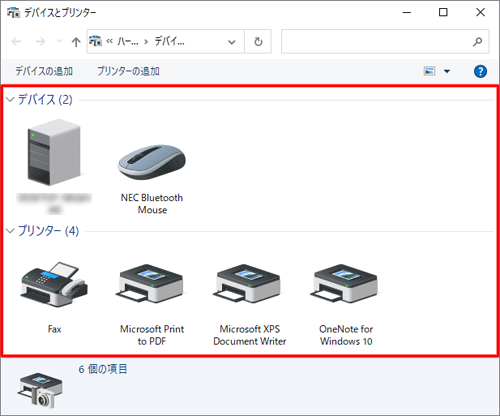Click the forward navigation arrow

point(40,42)
